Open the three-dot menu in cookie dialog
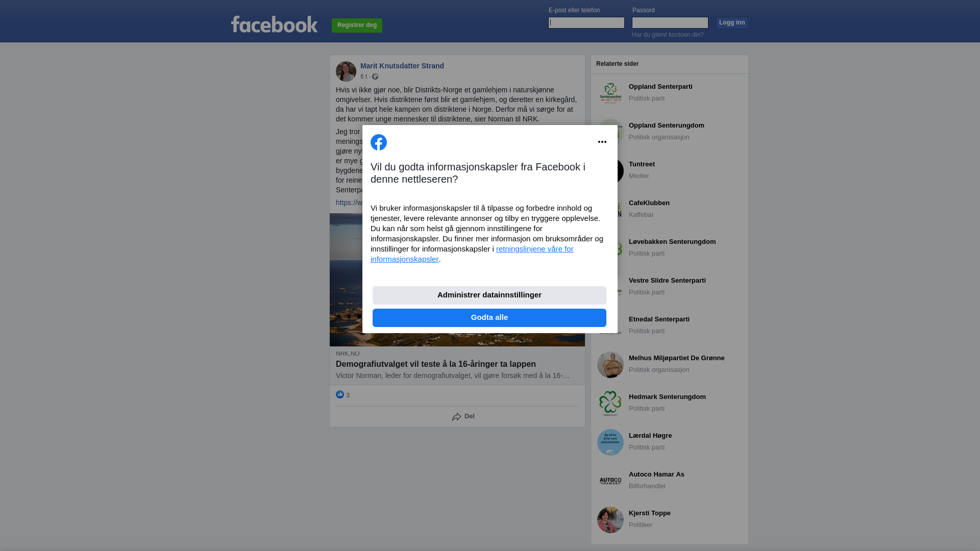 [x=602, y=142]
